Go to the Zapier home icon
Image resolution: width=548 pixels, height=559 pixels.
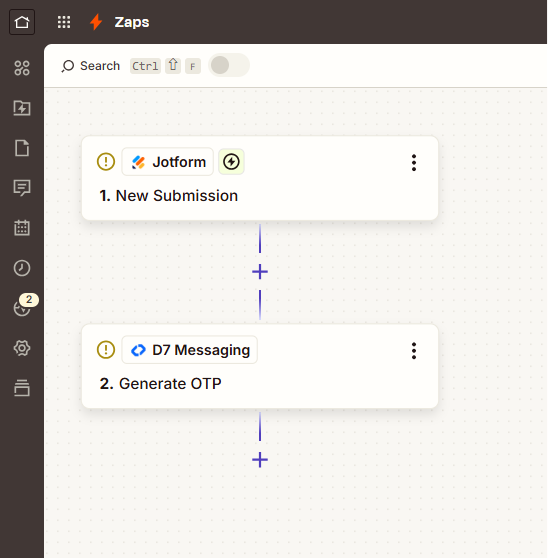[22, 22]
